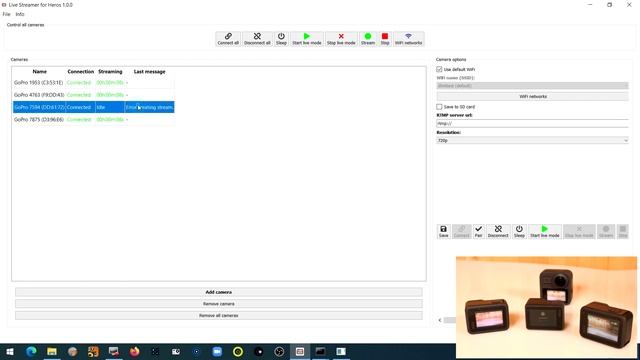Click the WiFi networks button in camera options

coord(532,96)
